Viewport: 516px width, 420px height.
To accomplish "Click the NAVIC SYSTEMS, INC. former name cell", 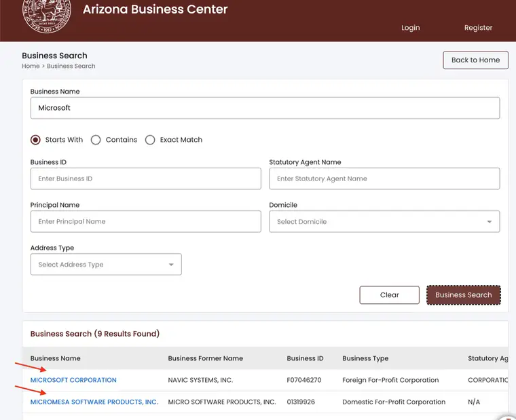I will pos(200,380).
